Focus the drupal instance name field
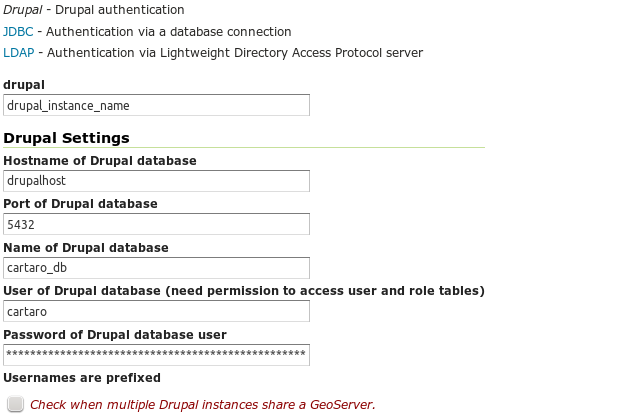The width and height of the screenshot is (620, 420). click(x=156, y=105)
